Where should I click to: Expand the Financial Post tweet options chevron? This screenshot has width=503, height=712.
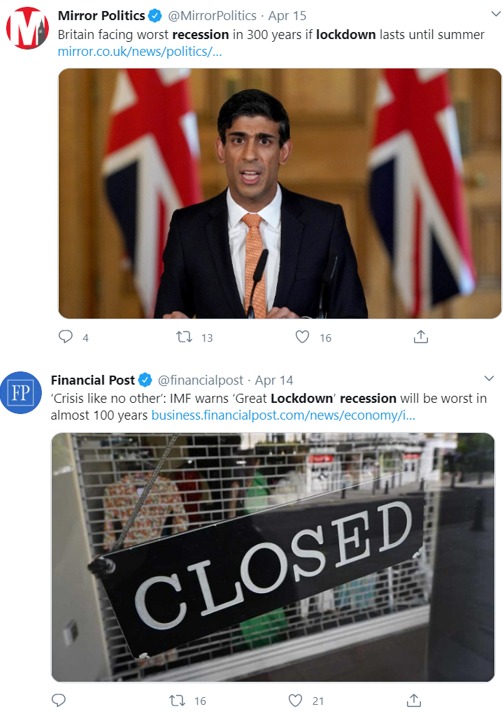[489, 378]
